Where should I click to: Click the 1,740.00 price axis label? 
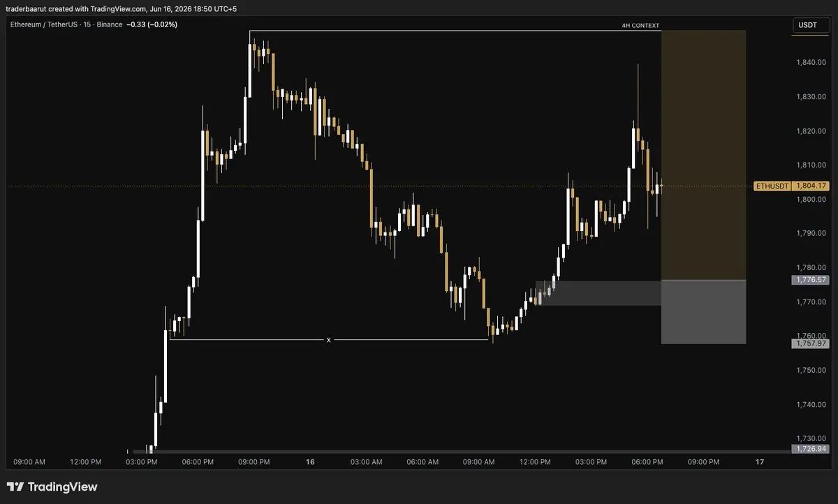[811, 404]
